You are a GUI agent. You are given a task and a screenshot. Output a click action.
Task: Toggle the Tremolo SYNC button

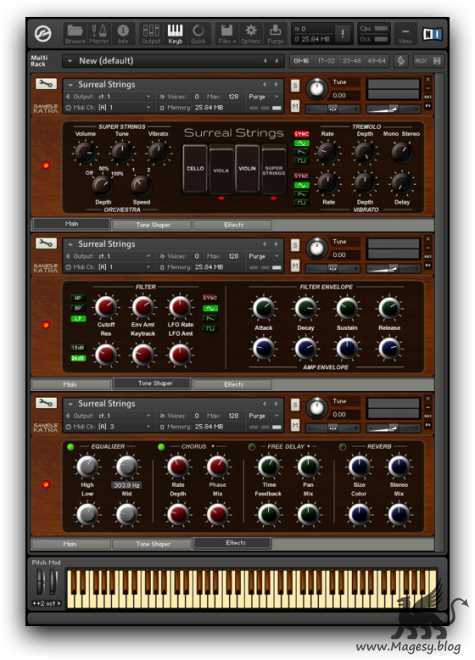coord(302,134)
